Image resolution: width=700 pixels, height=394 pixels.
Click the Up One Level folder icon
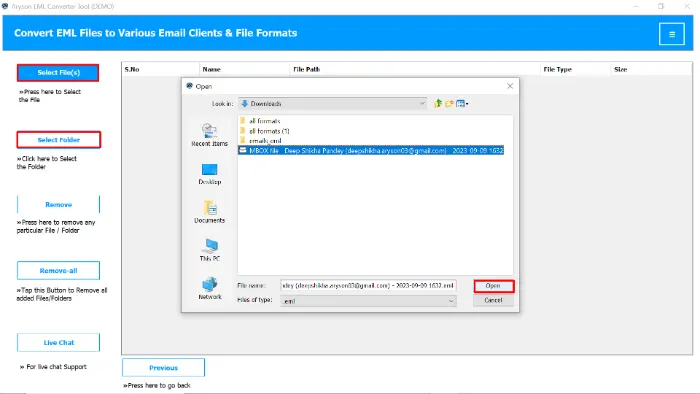coord(438,104)
